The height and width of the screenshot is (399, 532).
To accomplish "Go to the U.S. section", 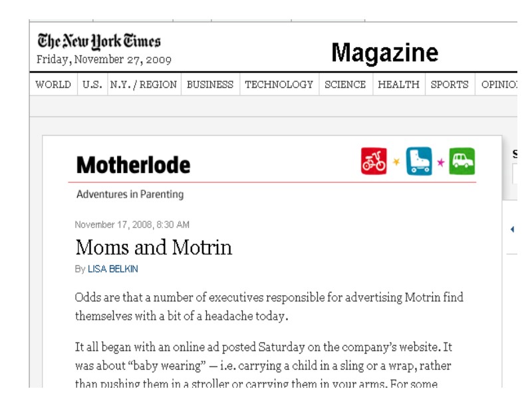I will pos(92,85).
